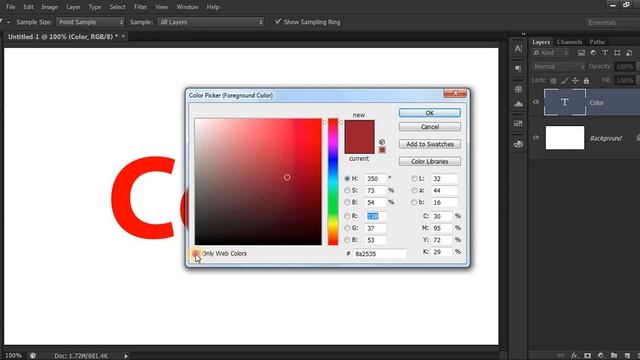Uncheck Show Sampling Ring
640x360 pixels.
278,22
